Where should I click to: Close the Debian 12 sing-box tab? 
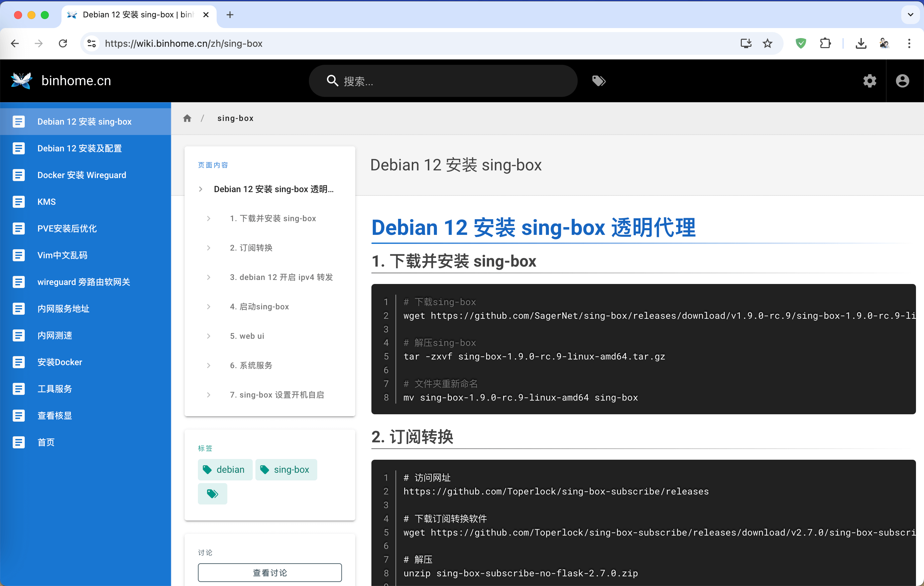point(206,15)
